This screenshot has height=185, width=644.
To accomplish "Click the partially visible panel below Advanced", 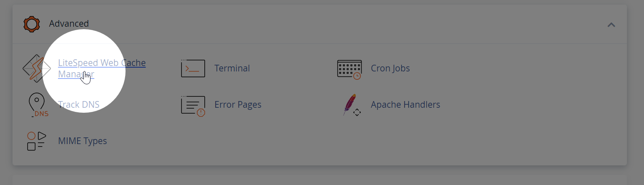I will [x=319, y=180].
